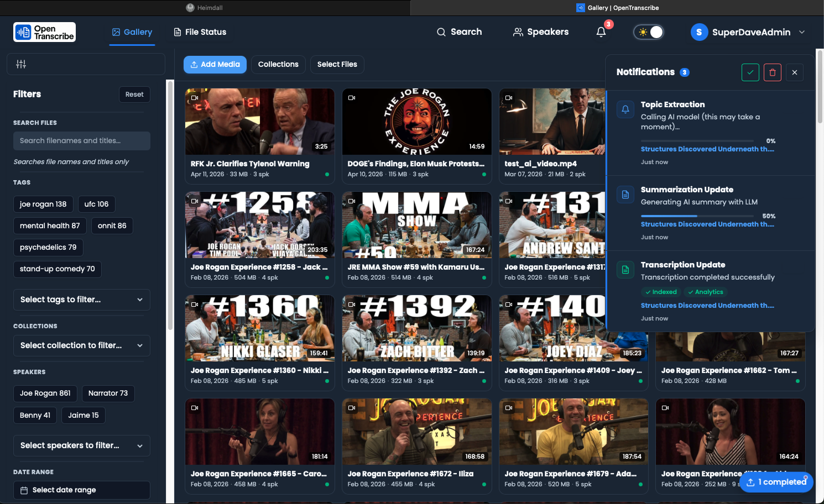824x504 pixels.
Task: Toggle the Jaime 15 speaker filter
Action: tap(84, 416)
